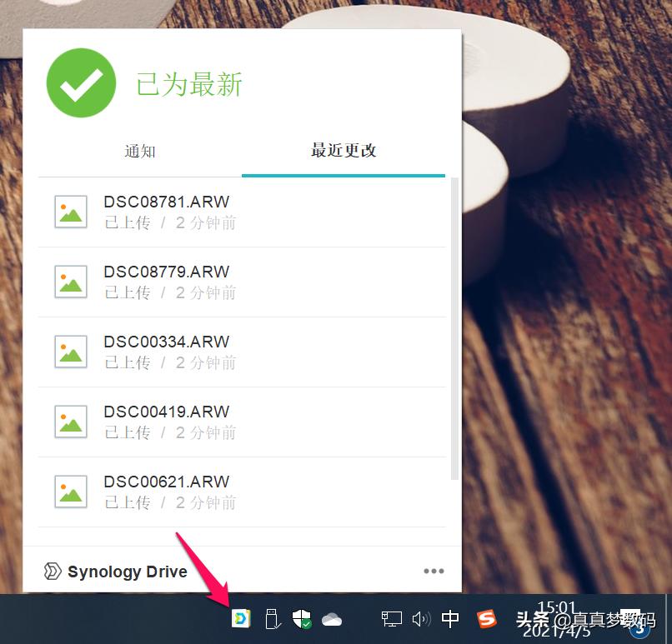Open the network status flyout

[x=390, y=619]
